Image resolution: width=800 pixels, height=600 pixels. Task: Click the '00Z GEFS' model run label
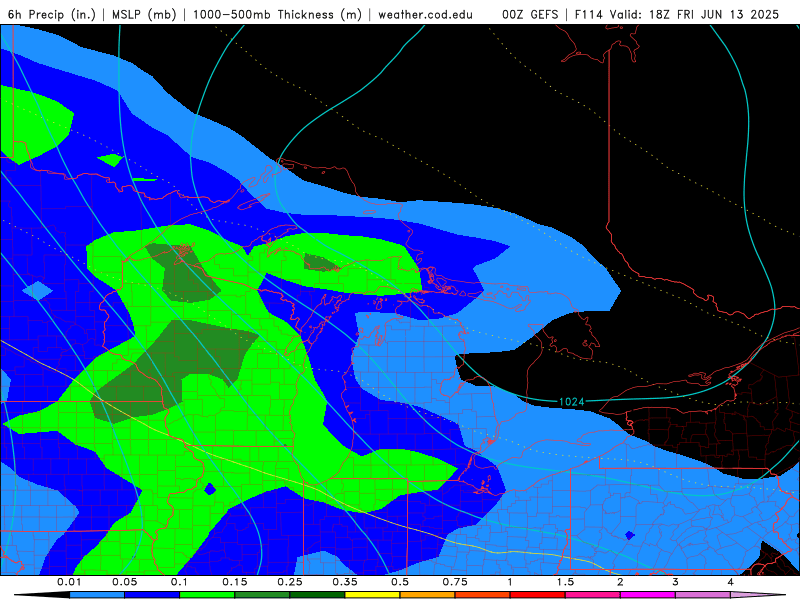pyautogui.click(x=530, y=14)
